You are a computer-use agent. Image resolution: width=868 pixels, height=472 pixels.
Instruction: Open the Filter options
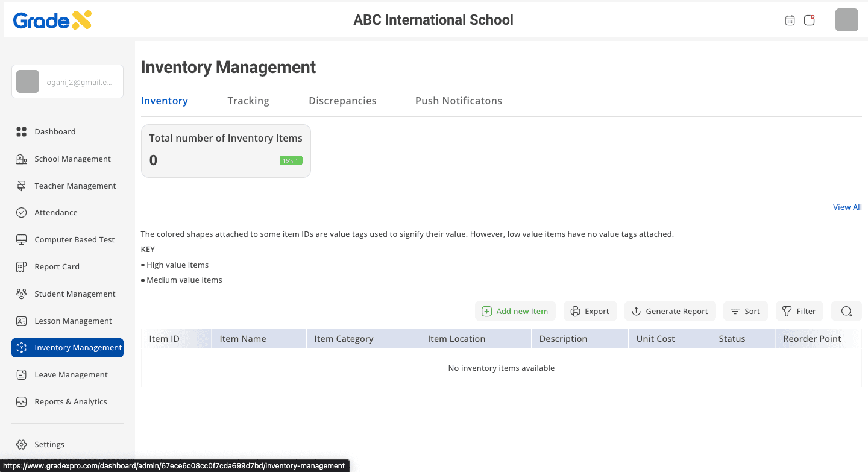[x=799, y=312]
